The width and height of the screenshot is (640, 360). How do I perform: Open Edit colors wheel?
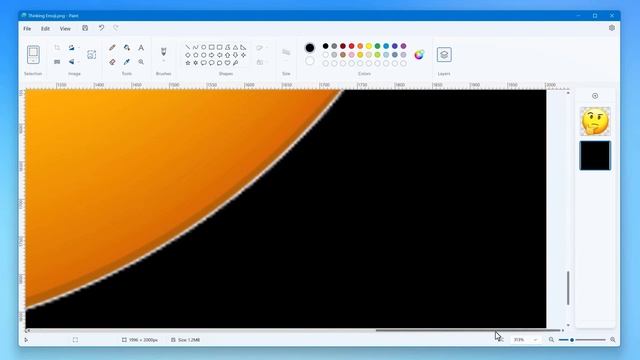pyautogui.click(x=419, y=55)
